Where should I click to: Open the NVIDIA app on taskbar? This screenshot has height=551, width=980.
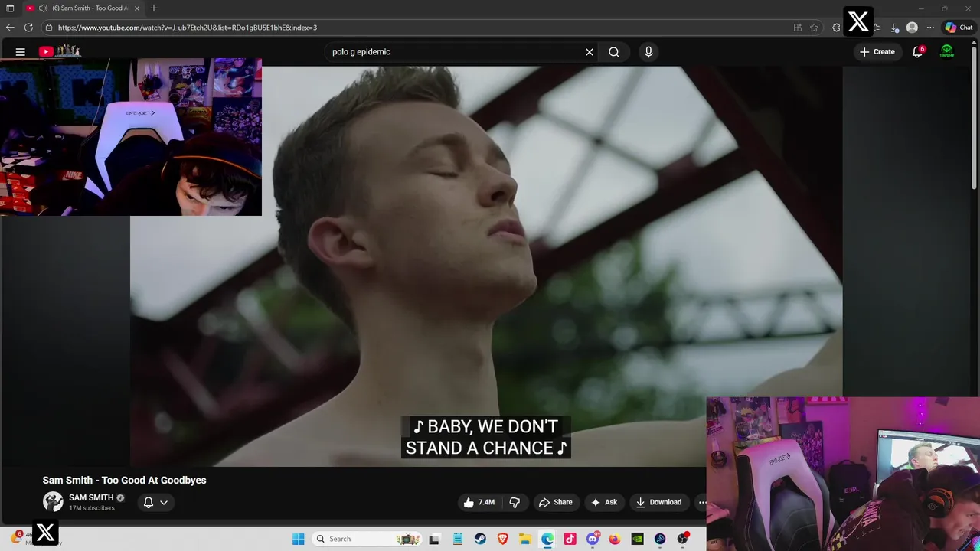[x=637, y=539]
